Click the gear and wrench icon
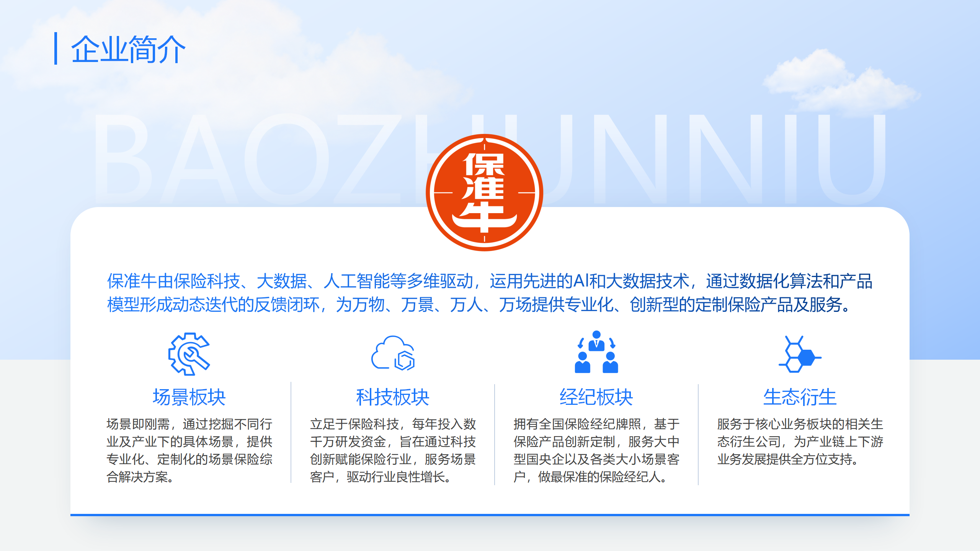Image resolution: width=980 pixels, height=551 pixels. click(x=189, y=354)
